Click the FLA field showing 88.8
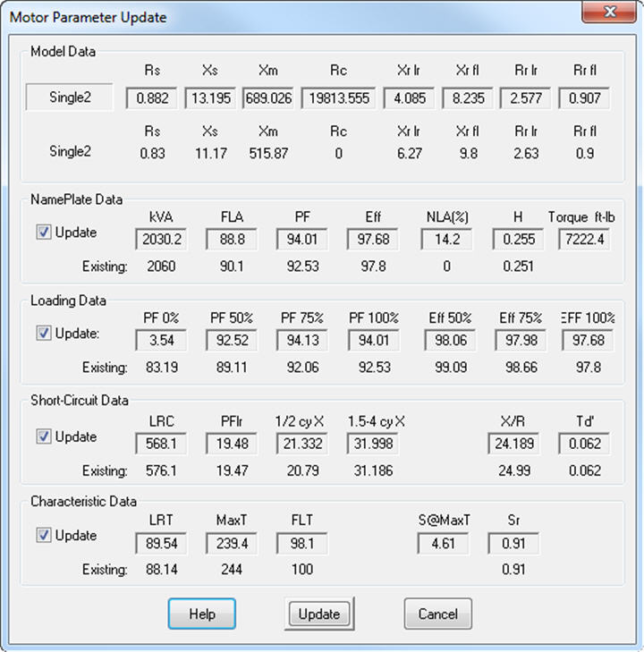Screen dimensions: 644x652 [232, 240]
